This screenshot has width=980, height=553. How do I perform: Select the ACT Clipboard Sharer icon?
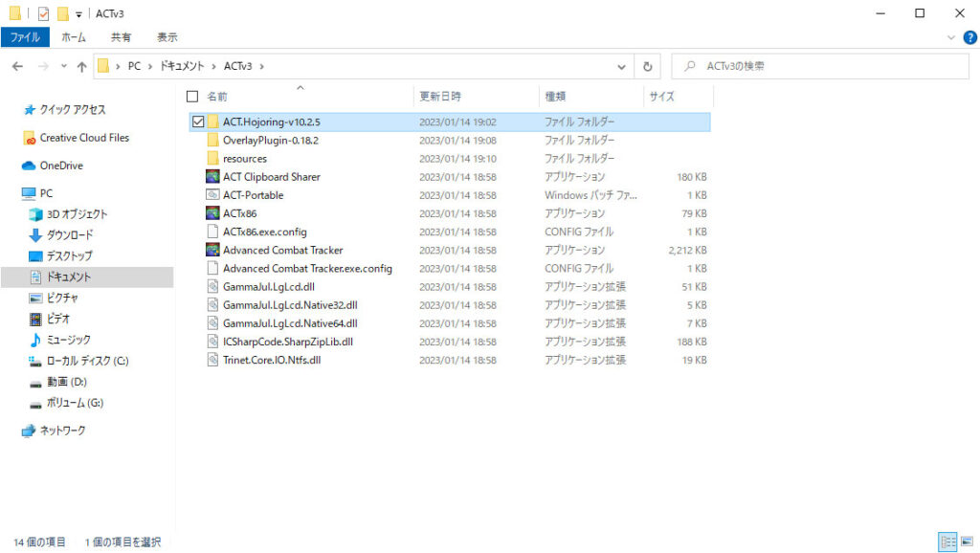tap(212, 177)
